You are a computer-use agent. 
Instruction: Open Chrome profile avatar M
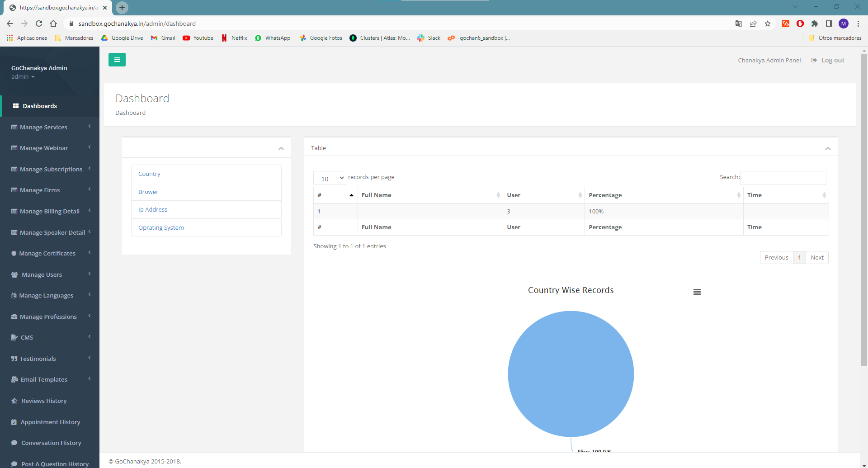tap(844, 24)
